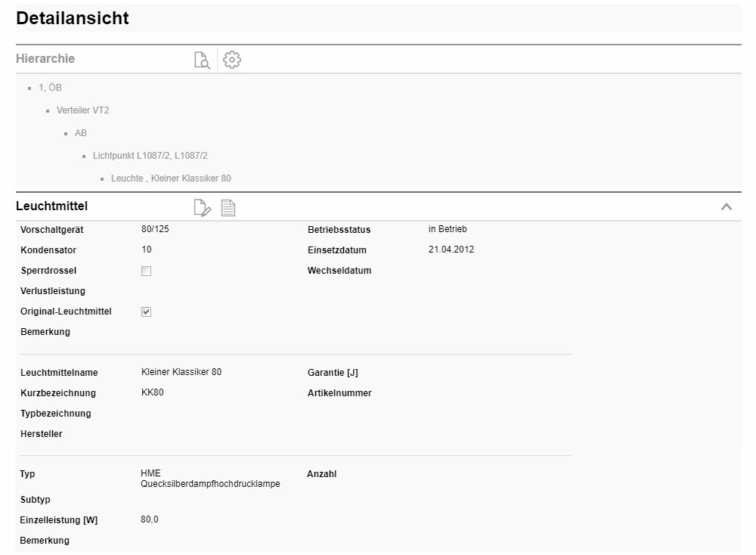Go to Lichtpunkt L1087/2 in the hierarchy
Image resolution: width=756 pixels, height=555 pixels.
[150, 156]
